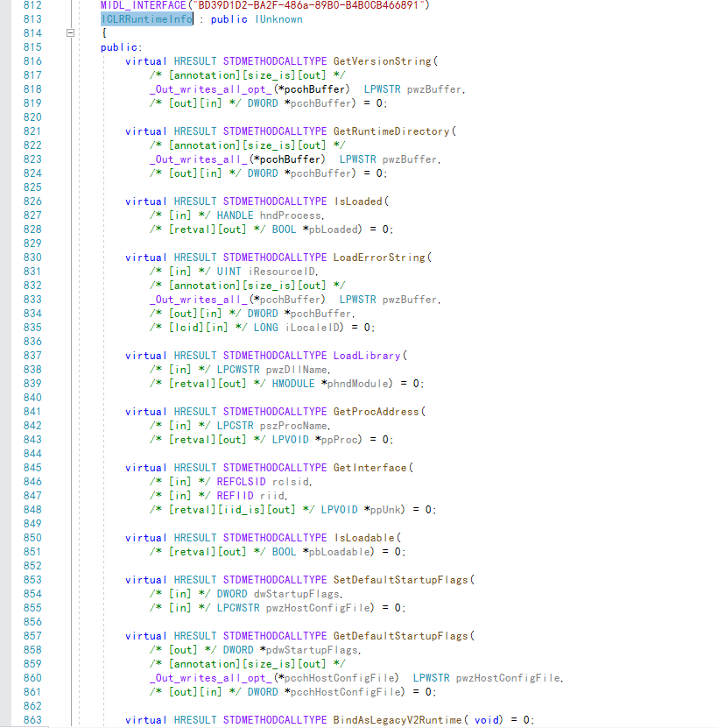Click the REFCLSID type name
The height and width of the screenshot is (728, 718).
(242, 482)
